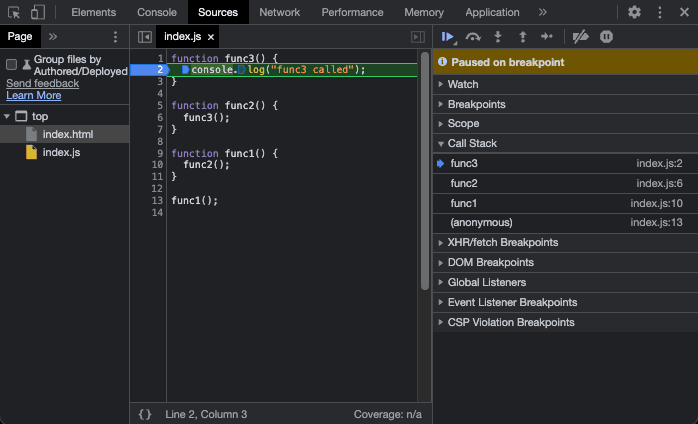Expand XHR/fetch Breakpoints section
Screen dimensions: 698x424
[x=565, y=243]
